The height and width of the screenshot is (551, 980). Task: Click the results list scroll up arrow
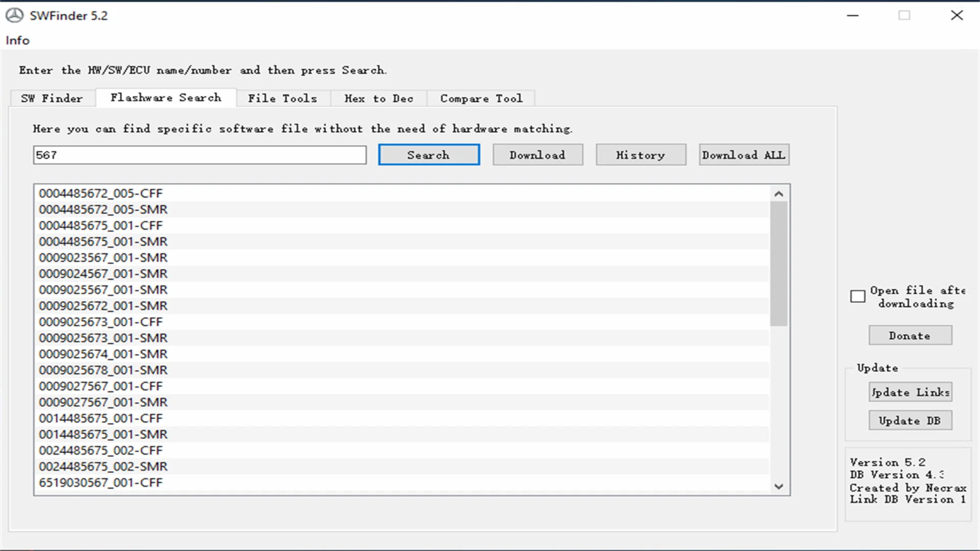[779, 193]
